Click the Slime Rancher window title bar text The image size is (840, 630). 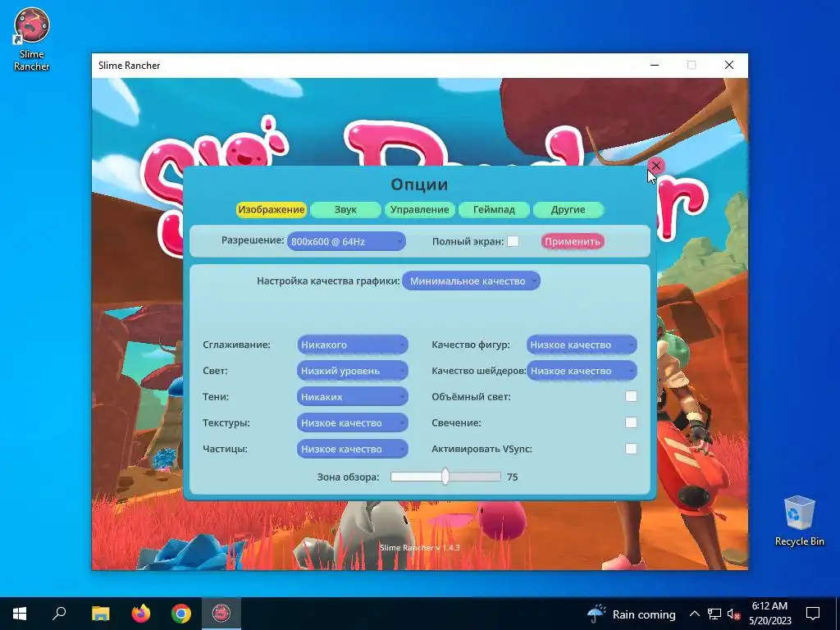[129, 66]
